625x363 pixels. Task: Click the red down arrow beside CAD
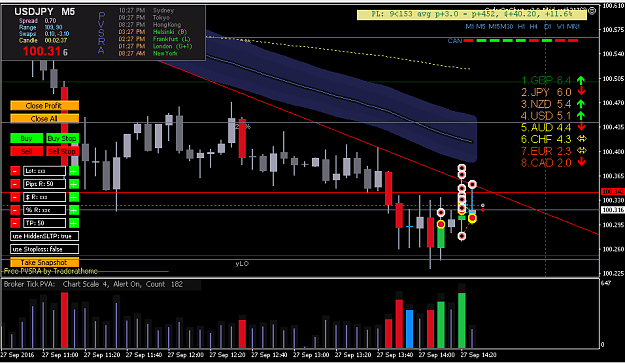[x=582, y=162]
